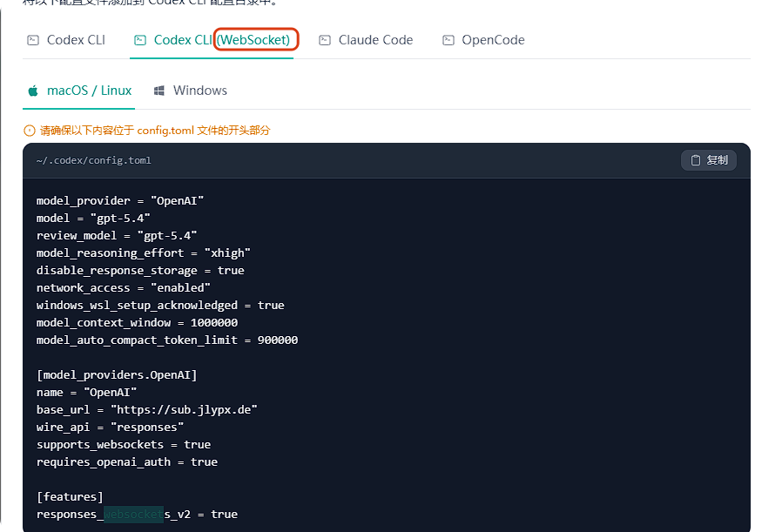Image resolution: width=762 pixels, height=532 pixels.
Task: Click the base_url line in code
Action: pos(147,409)
